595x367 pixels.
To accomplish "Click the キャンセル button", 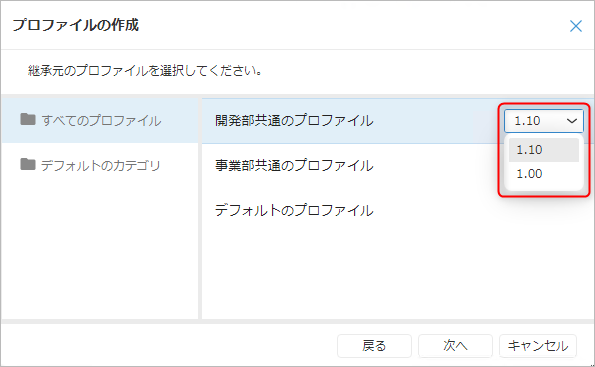I will 538,346.
